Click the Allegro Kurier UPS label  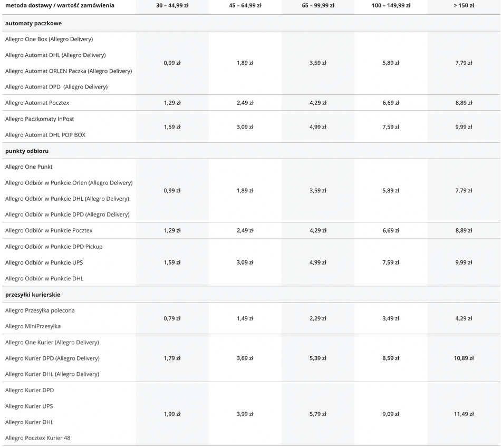[x=29, y=406]
